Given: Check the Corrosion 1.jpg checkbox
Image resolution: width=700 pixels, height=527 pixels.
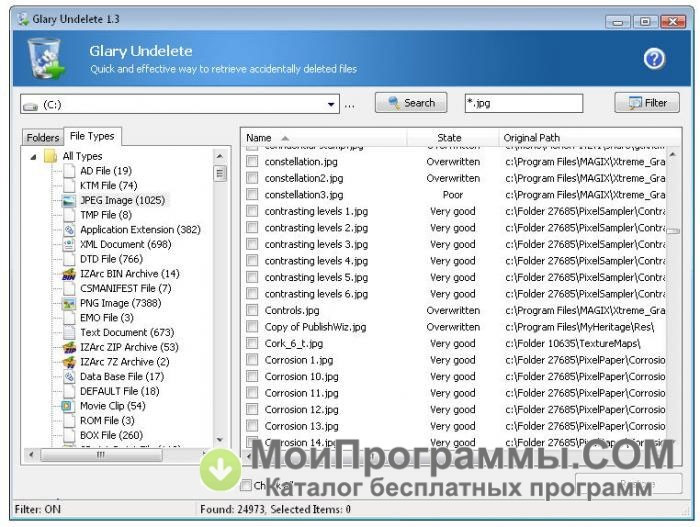Looking at the screenshot, I should [252, 360].
